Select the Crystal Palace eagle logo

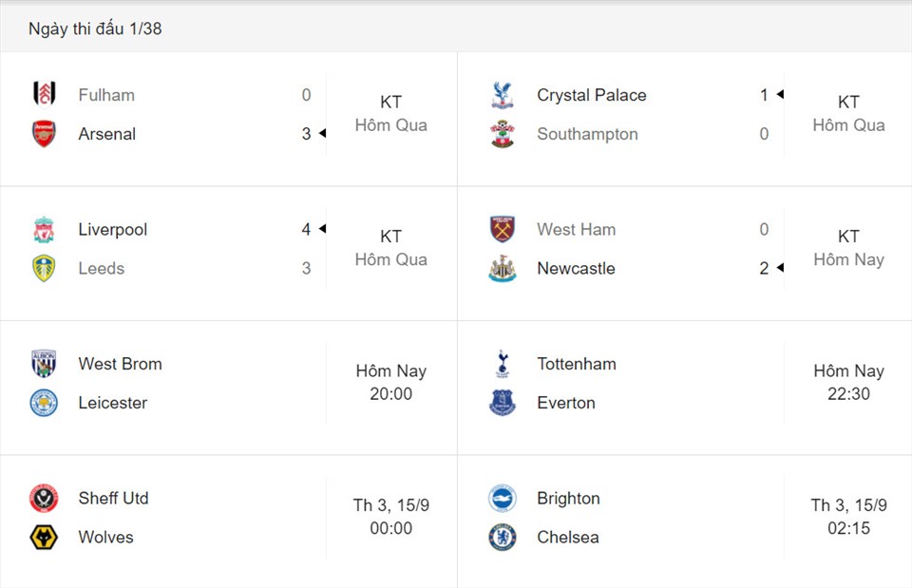coord(502,95)
